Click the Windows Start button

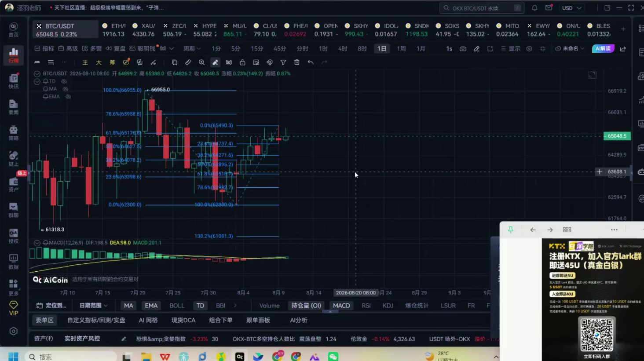tap(13, 357)
